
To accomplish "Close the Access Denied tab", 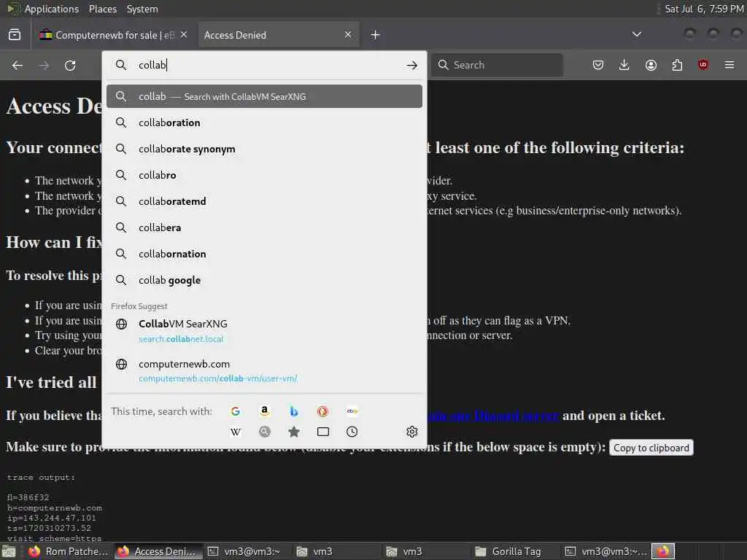I will (348, 35).
